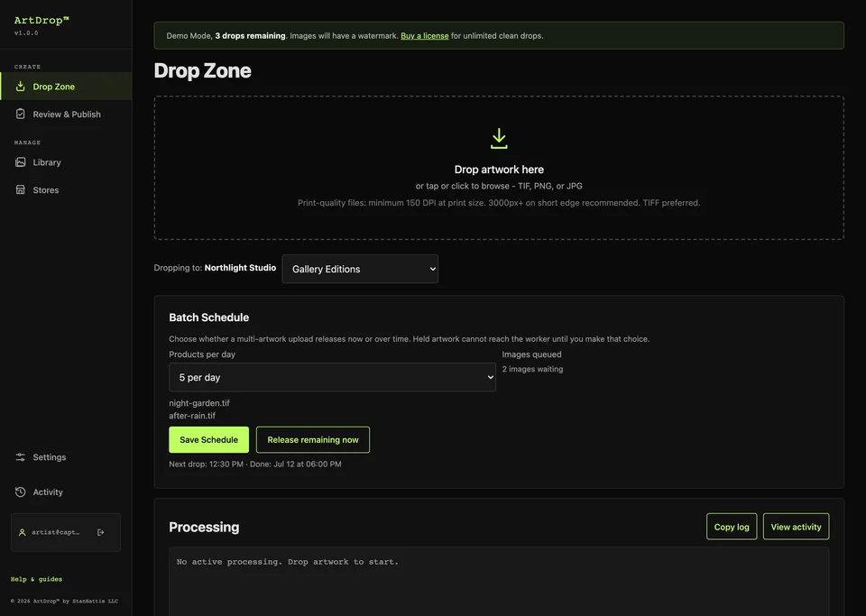Click the Drop Zone download icon in sidebar
The image size is (866, 616).
click(x=21, y=86)
